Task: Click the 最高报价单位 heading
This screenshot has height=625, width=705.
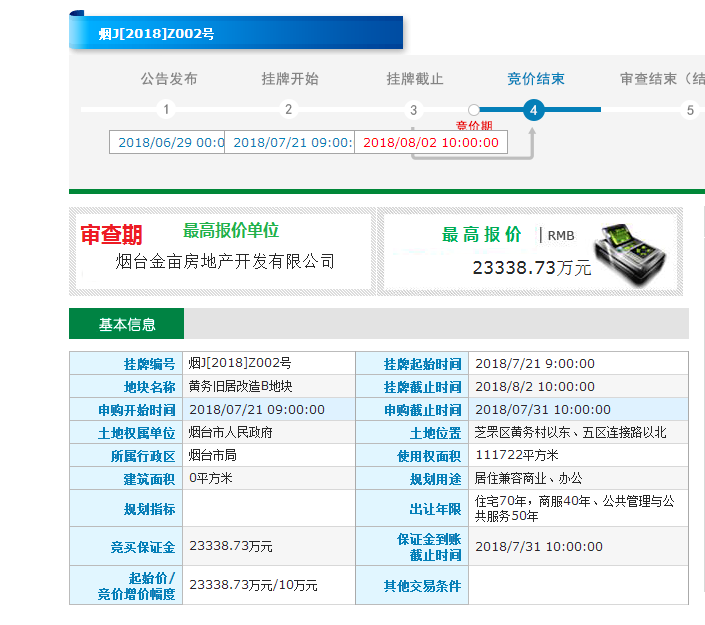Action: point(231,231)
